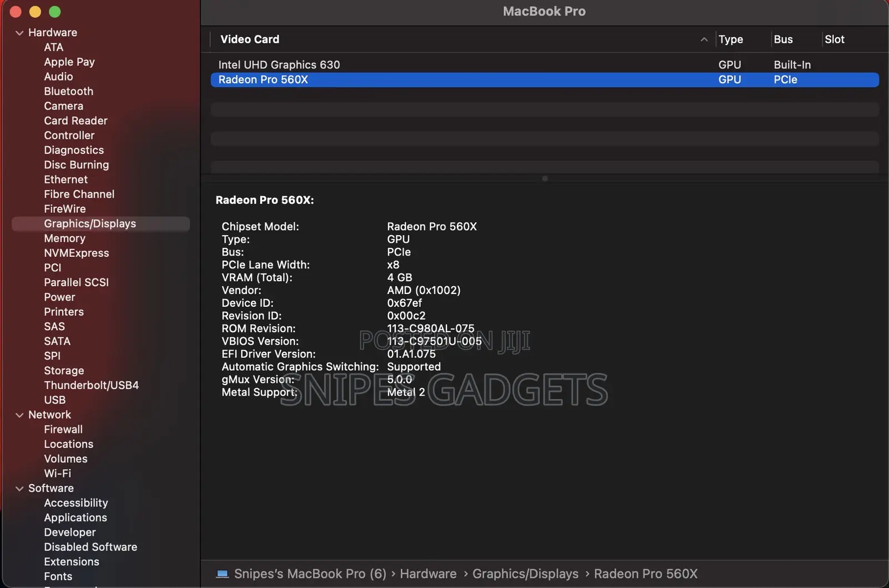Click the VRAM value 4 GB
The width and height of the screenshot is (889, 588).
click(399, 277)
